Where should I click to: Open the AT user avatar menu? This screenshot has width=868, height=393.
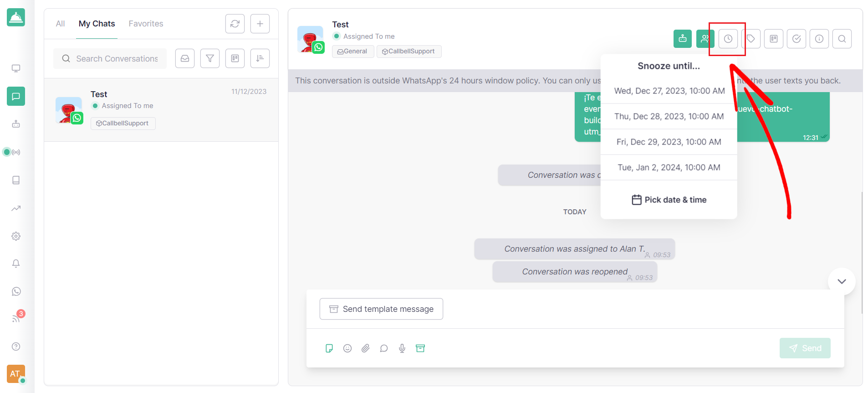click(16, 374)
